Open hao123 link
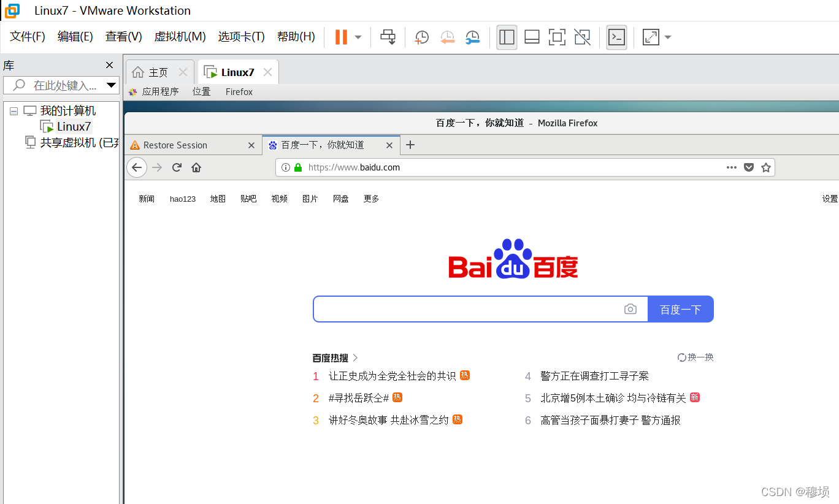Screen dimensions: 839x504 (x=183, y=199)
